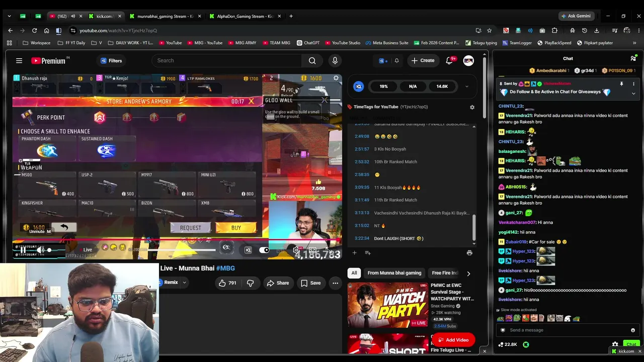644x362 pixels.
Task: Open the tab search dropdown arrow
Action: (x=9, y=16)
